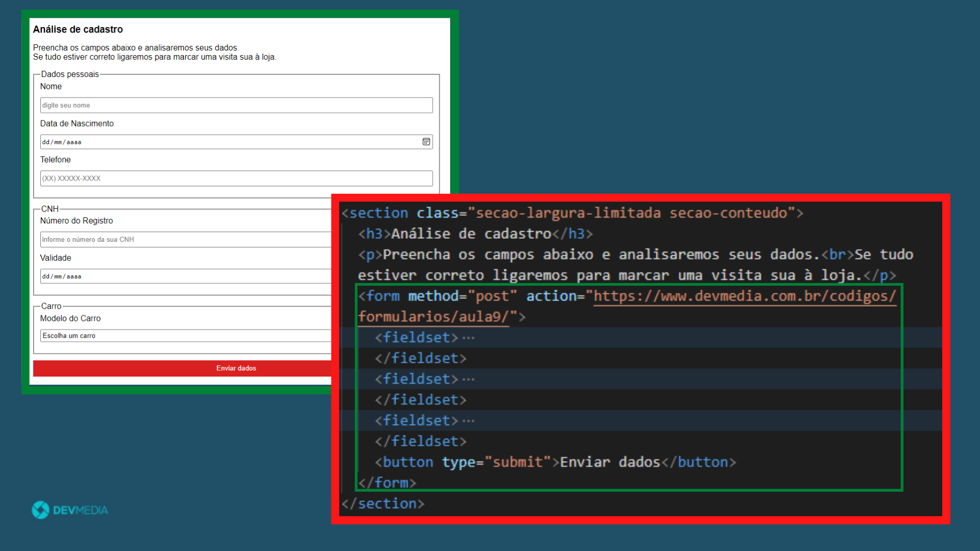980x551 pixels.
Task: Click the calendar icon in Data de Nascimento
Action: [x=426, y=142]
